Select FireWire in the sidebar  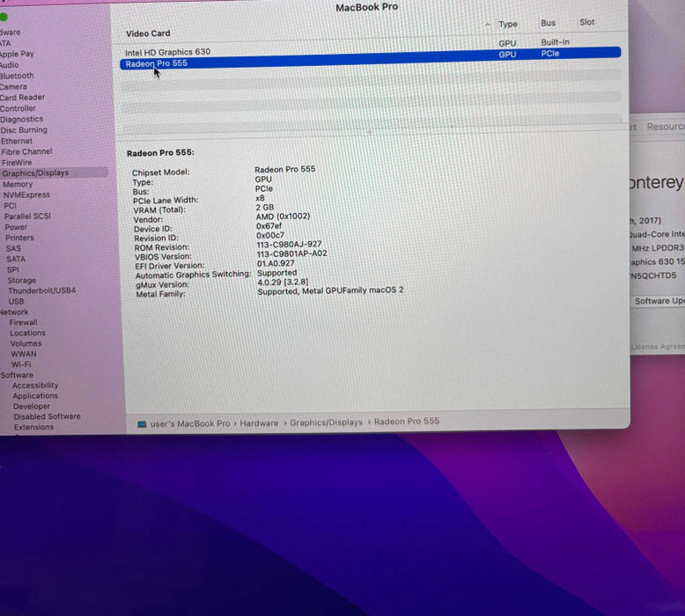click(x=17, y=163)
